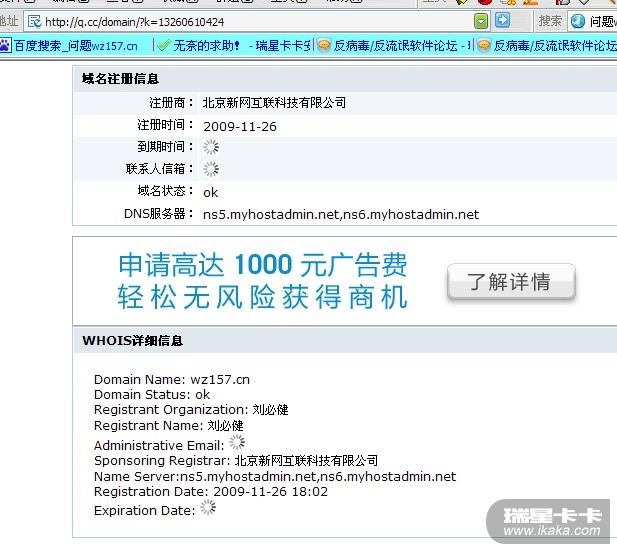Screen dimensions: 617x550
Task: Click the 到期时间 loading spinner
Action: [211, 147]
